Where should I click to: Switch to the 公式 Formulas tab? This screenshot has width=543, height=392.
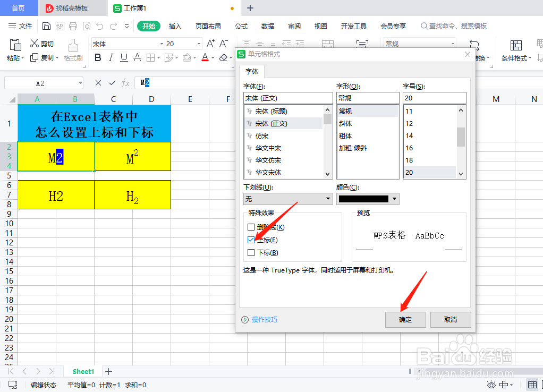241,27
